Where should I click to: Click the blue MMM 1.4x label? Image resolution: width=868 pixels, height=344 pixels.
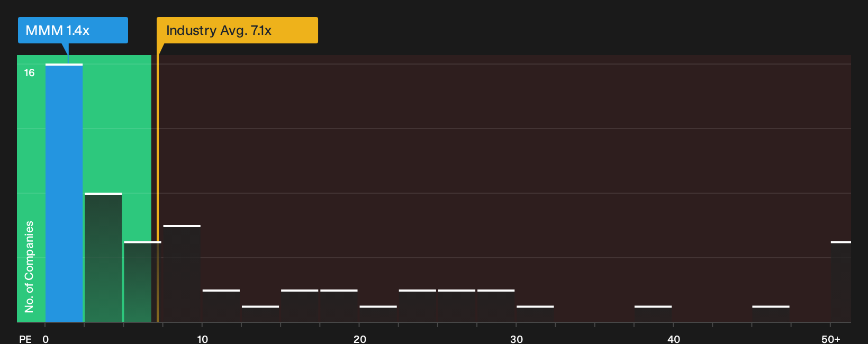pyautogui.click(x=73, y=30)
